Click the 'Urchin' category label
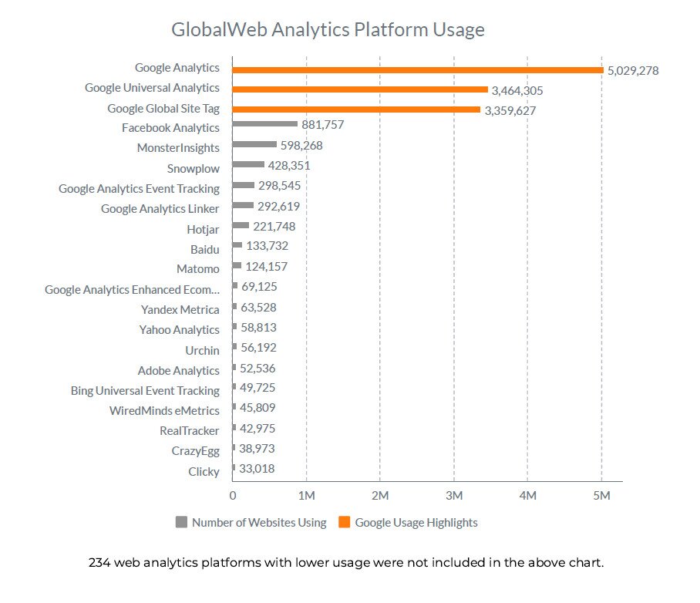Screen dimensions: 700x603 click(x=202, y=351)
